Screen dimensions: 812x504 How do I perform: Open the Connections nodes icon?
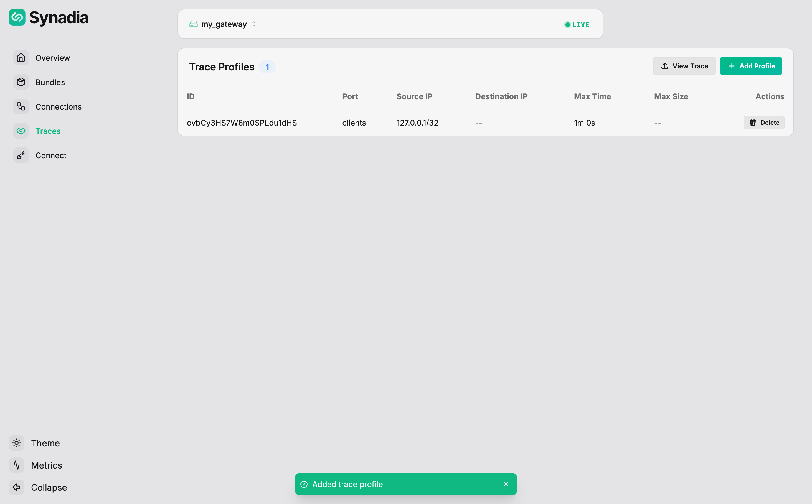tap(21, 106)
